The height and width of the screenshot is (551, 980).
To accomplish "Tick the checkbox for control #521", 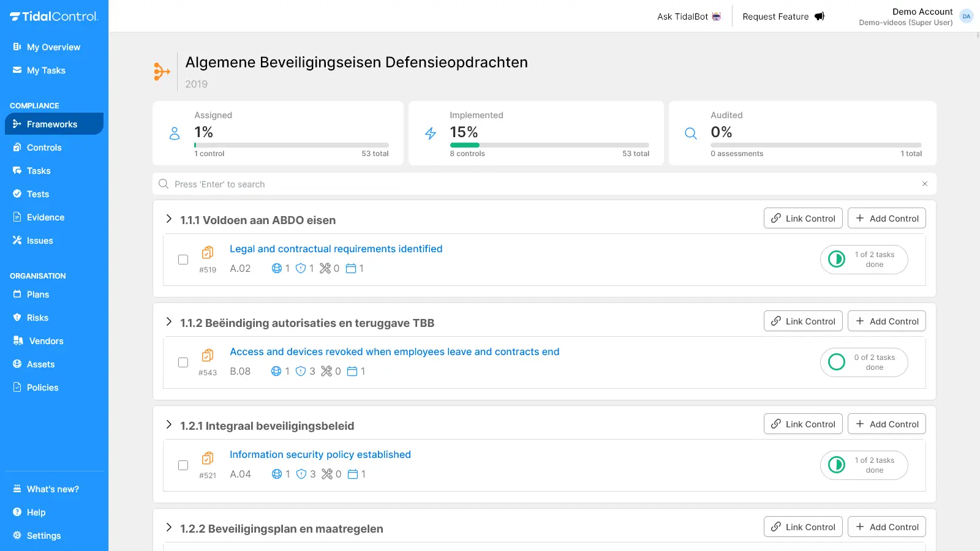I will (183, 465).
